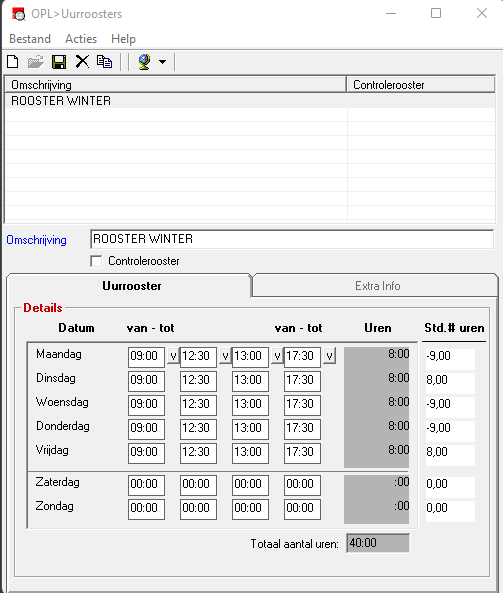Click the Open folder toolbar icon
Screen dimensions: 503x593
tap(36, 61)
